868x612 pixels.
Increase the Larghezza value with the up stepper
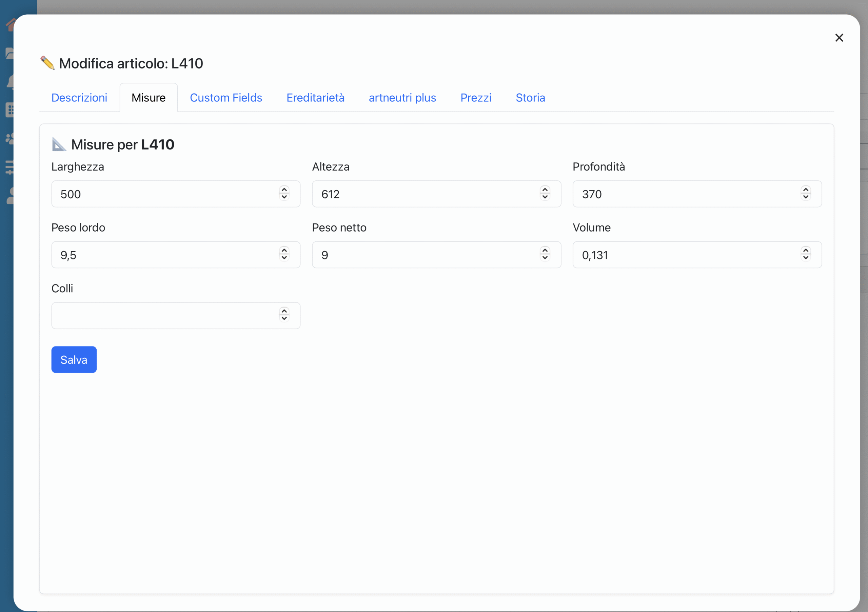pyautogui.click(x=284, y=190)
